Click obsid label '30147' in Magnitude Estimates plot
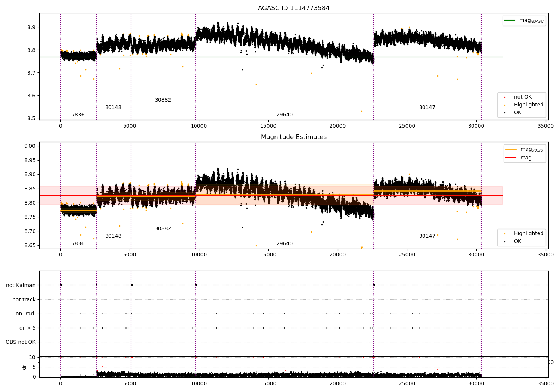Screen dimensions: 560x392 click(x=427, y=236)
